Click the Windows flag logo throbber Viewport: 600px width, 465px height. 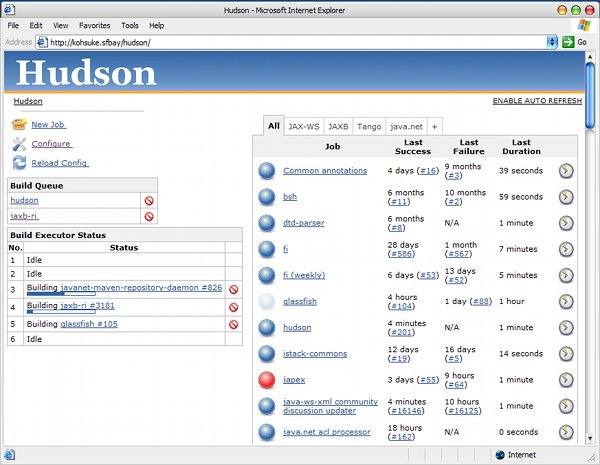pos(584,25)
